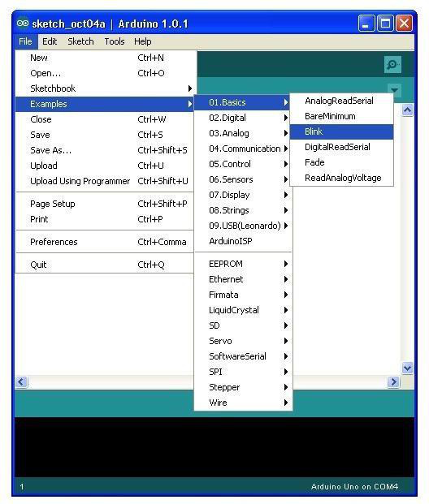Select the Examples menu entry
429x504 pixels.
click(105, 104)
